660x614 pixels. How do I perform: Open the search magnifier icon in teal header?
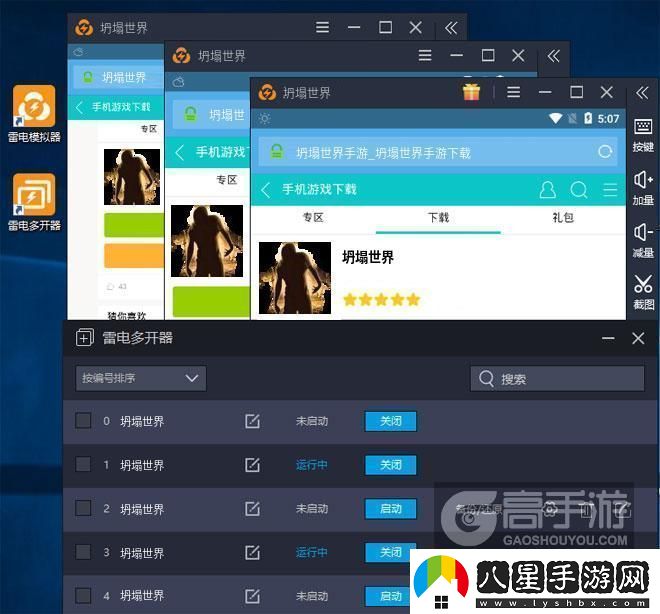[579, 190]
